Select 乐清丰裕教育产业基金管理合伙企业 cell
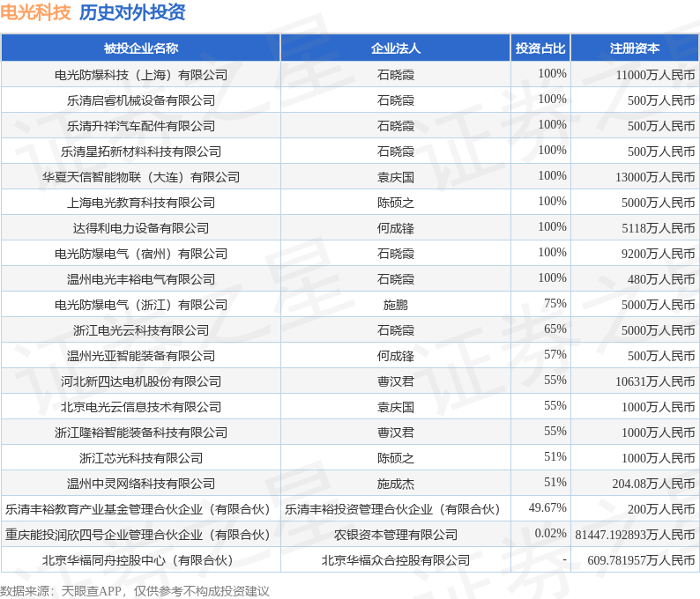Viewport: 700px width, 599px height. click(x=141, y=509)
